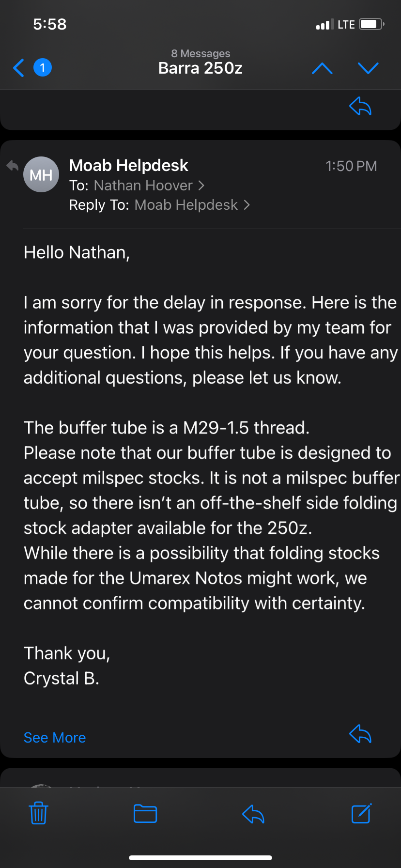Expand chevron beside Reply To Moab Helpdesk
Screen dimensions: 401x868
pos(247,205)
